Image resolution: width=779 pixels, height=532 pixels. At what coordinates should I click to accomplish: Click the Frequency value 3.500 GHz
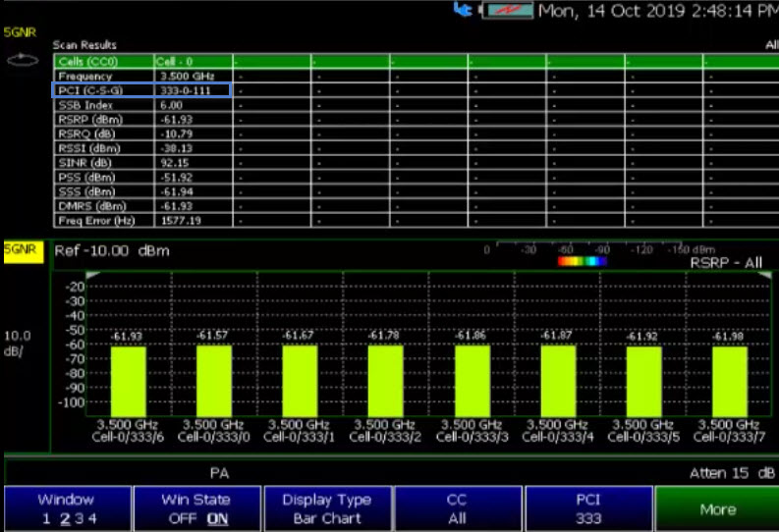click(188, 77)
